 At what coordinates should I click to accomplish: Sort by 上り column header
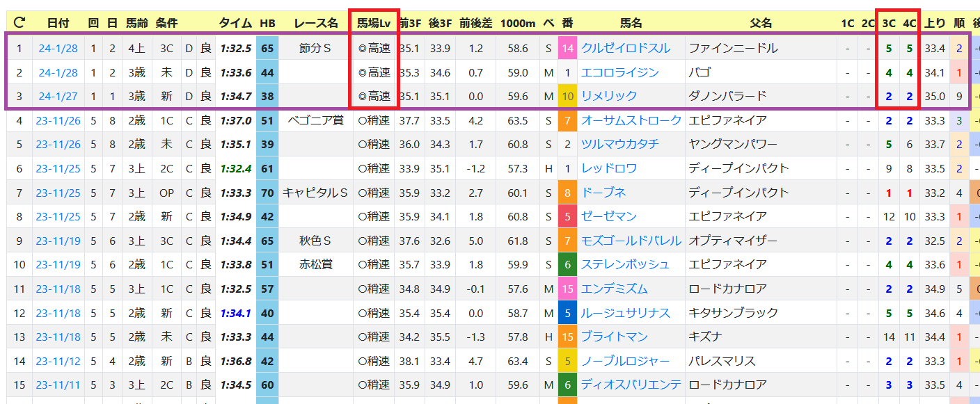click(934, 23)
